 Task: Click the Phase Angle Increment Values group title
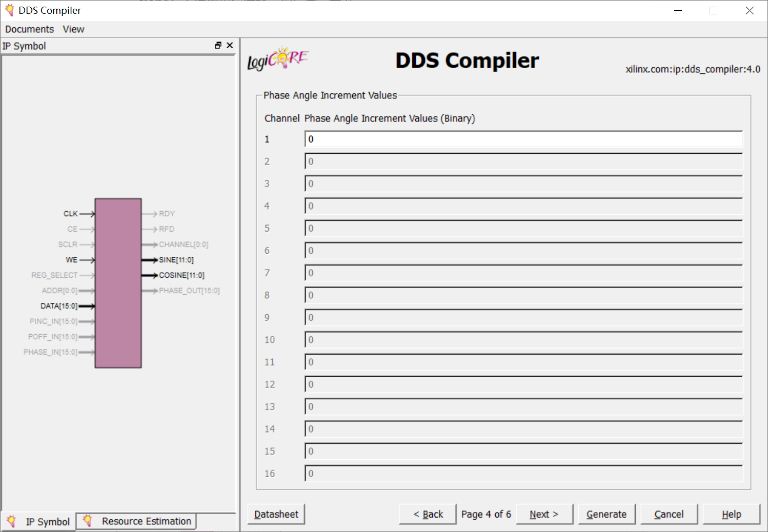(330, 95)
